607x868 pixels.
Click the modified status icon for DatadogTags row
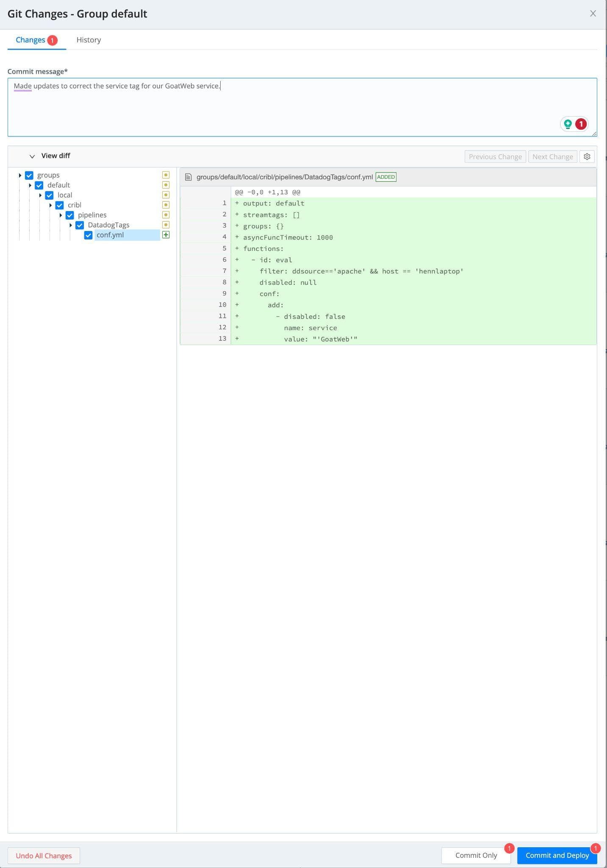click(166, 225)
